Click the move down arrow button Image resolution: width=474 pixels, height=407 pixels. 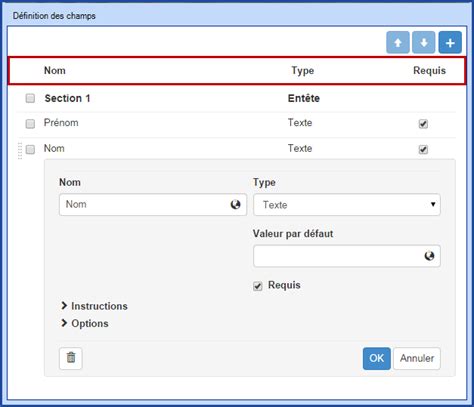click(x=424, y=42)
